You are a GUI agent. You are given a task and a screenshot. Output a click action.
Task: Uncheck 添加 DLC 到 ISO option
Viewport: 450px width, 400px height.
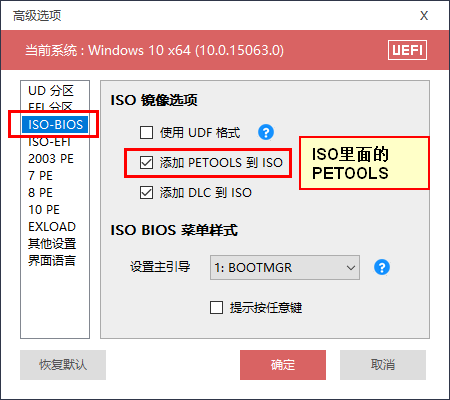coord(147,192)
